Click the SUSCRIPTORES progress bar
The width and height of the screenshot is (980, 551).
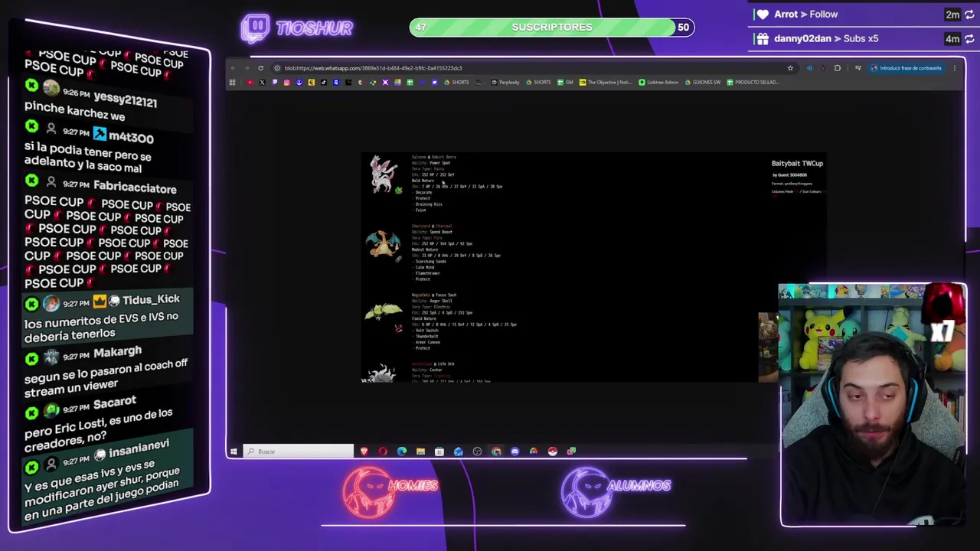pos(552,28)
